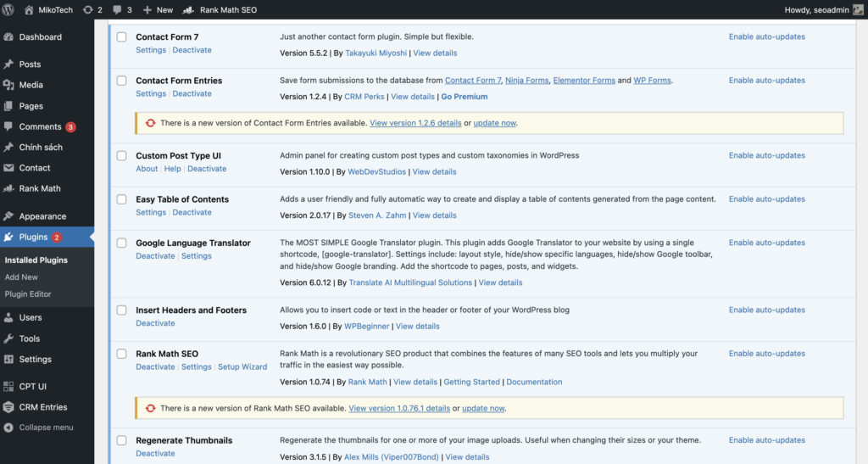Open the Media library in sidebar

[31, 85]
